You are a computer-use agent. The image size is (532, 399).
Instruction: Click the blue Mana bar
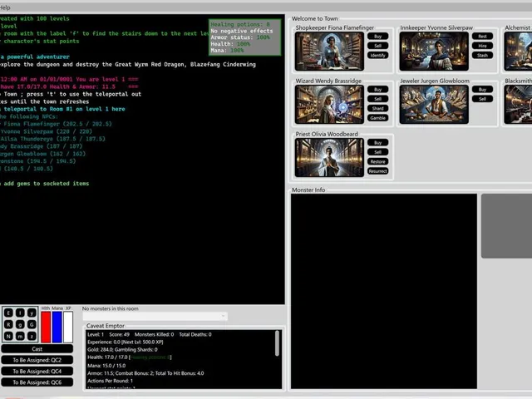57,327
